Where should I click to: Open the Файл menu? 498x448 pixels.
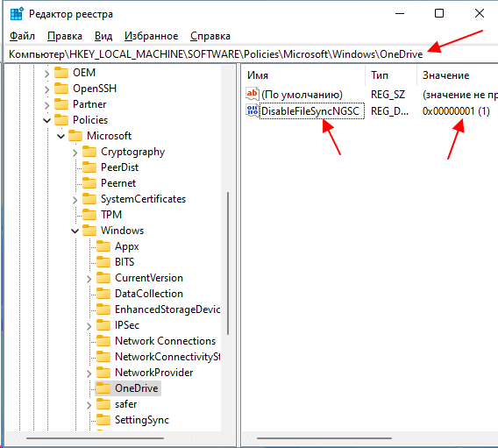click(x=22, y=36)
